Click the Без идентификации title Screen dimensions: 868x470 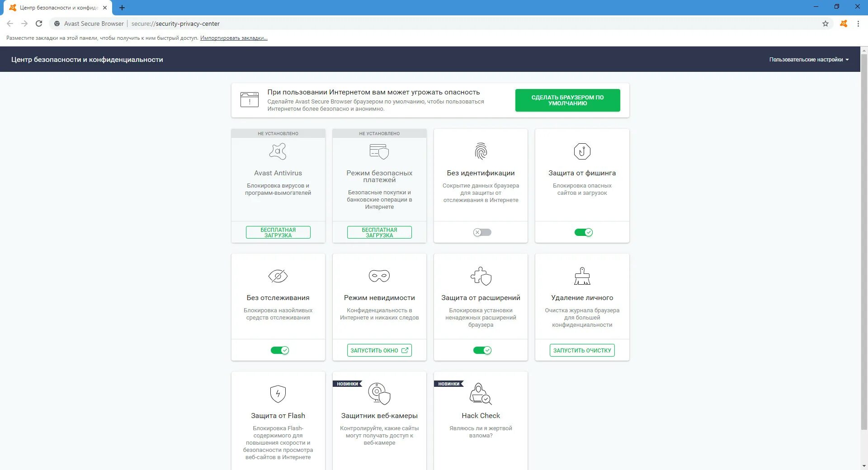481,173
